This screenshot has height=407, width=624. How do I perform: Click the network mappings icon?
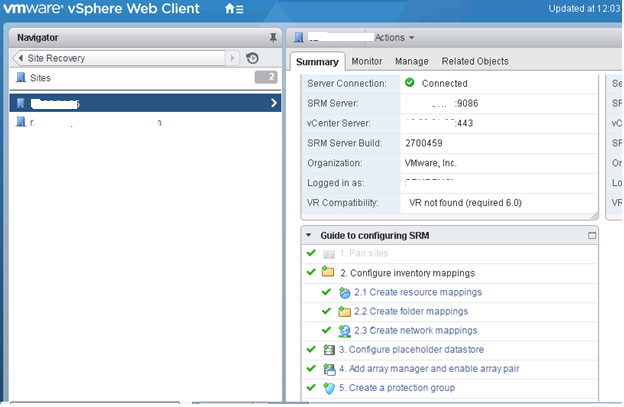pos(344,331)
